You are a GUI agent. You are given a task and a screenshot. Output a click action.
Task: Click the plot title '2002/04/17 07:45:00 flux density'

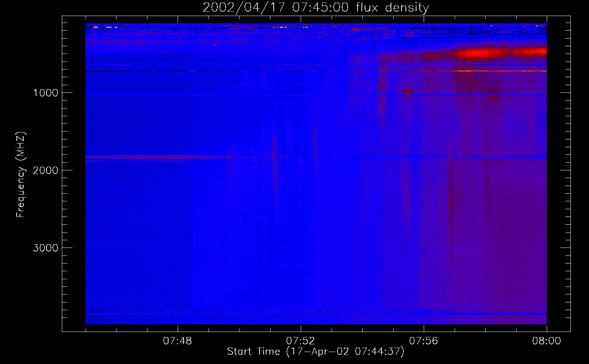pos(316,8)
